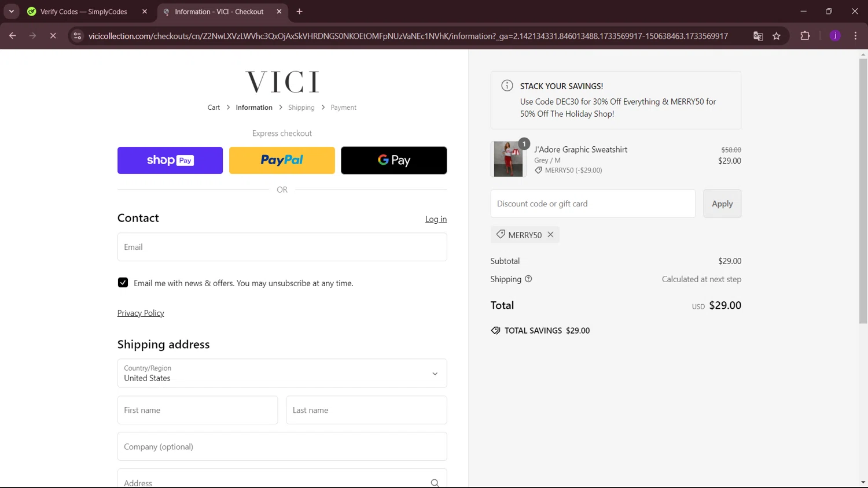Open the translate page icon

tap(758, 36)
